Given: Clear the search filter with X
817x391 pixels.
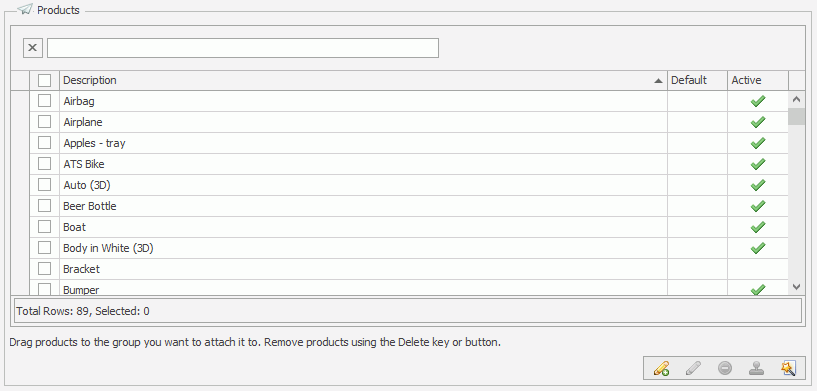Looking at the screenshot, I should 33,48.
